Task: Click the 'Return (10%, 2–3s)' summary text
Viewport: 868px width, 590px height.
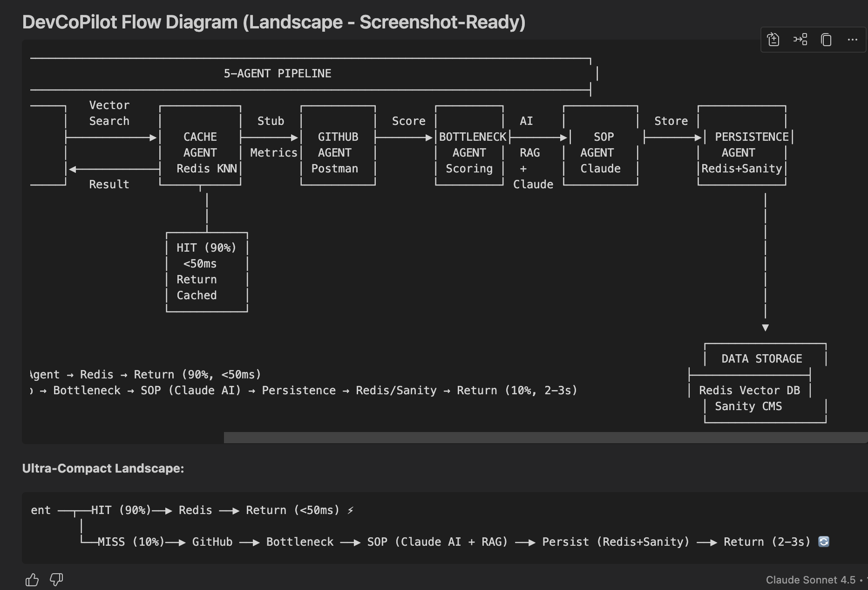Action: (x=517, y=391)
